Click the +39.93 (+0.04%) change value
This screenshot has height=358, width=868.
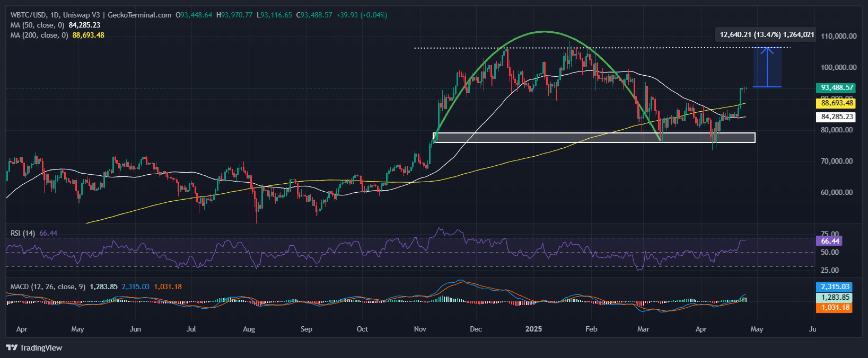[x=362, y=15]
